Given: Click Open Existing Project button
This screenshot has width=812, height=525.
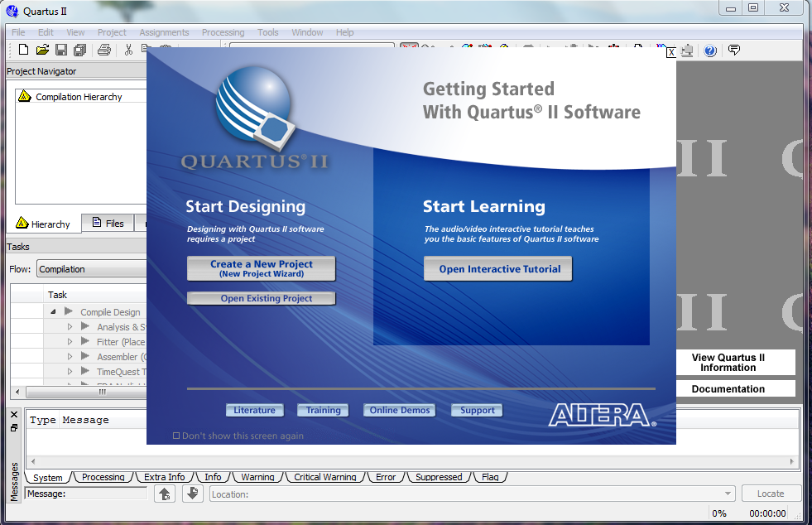Looking at the screenshot, I should (261, 298).
